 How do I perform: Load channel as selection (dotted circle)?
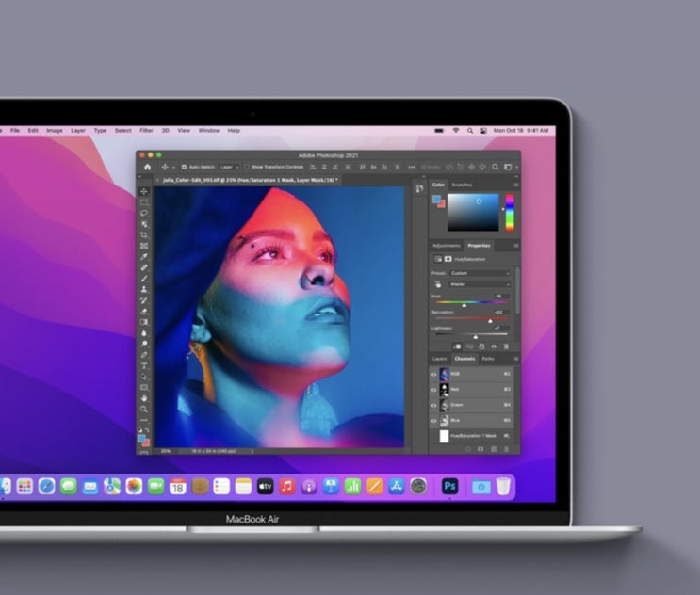(468, 449)
